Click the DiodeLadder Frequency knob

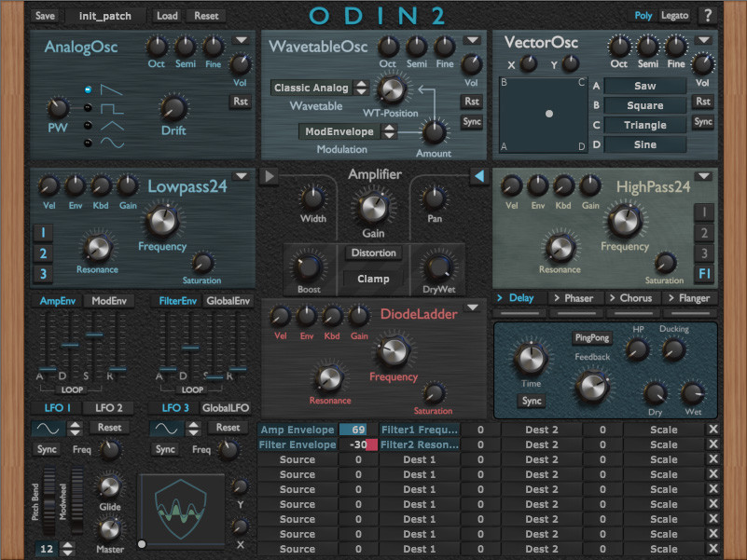point(394,351)
